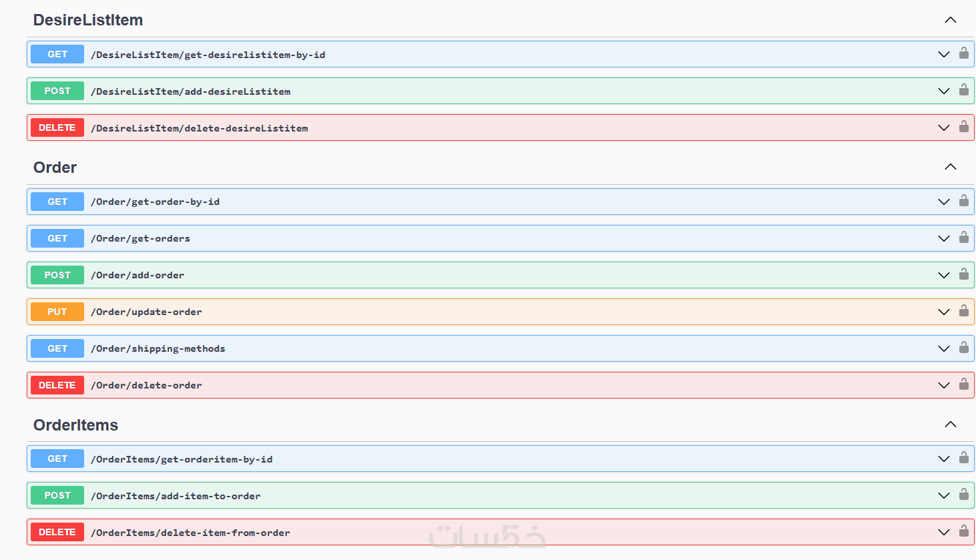Expand /Order/delete-order chevron
The height and width of the screenshot is (560, 976).
click(x=944, y=385)
